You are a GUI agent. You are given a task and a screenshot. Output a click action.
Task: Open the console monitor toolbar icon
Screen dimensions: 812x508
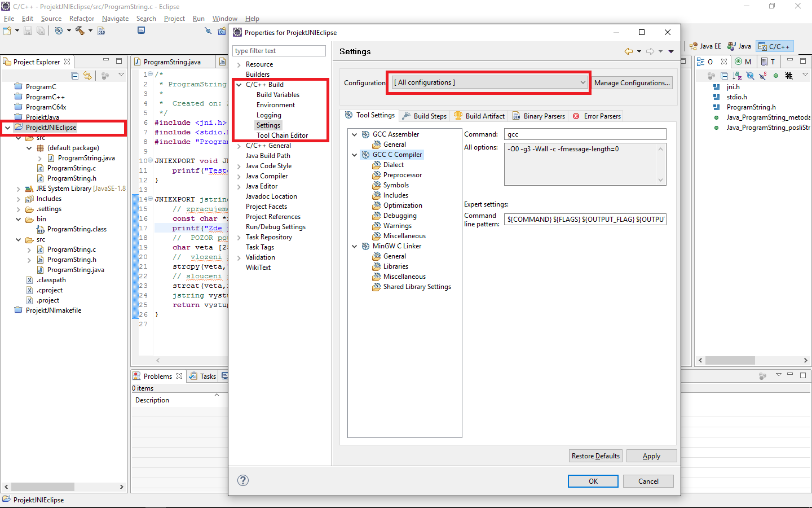[x=140, y=30]
